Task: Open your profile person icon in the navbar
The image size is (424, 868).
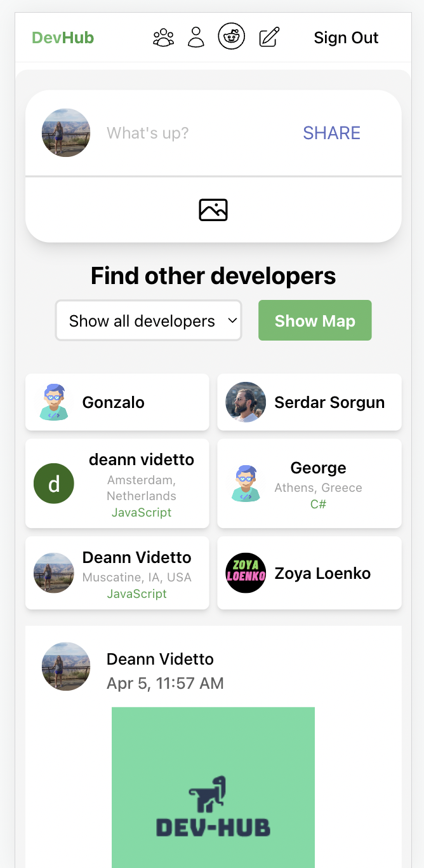Action: (195, 36)
